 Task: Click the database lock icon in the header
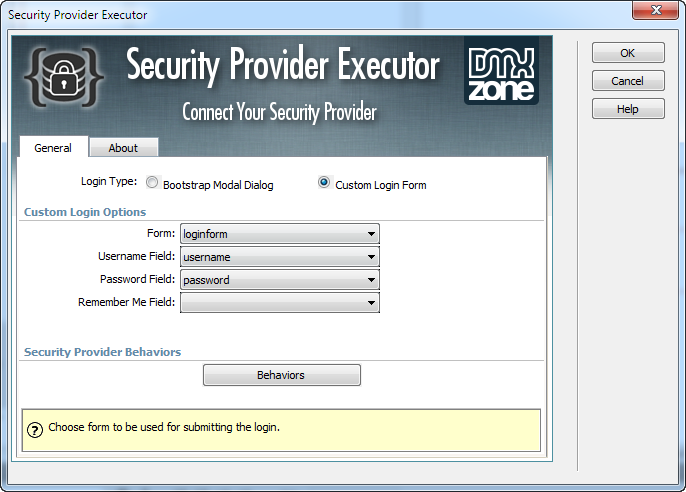point(64,77)
